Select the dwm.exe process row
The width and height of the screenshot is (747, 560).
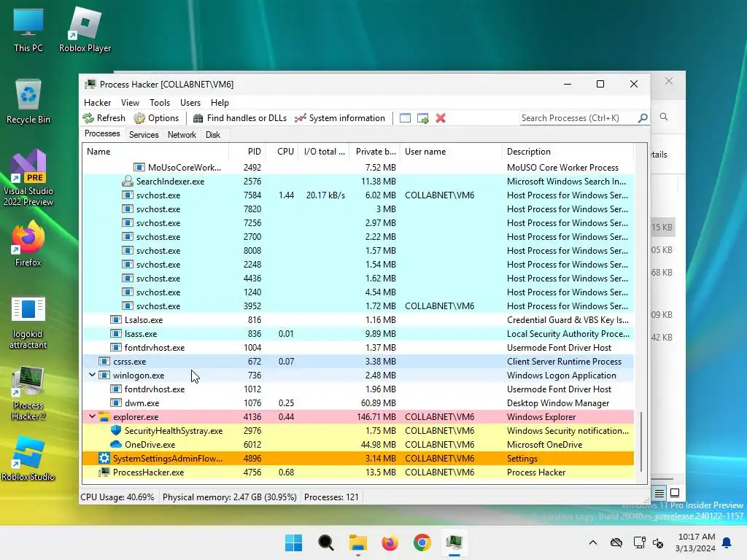(358, 402)
